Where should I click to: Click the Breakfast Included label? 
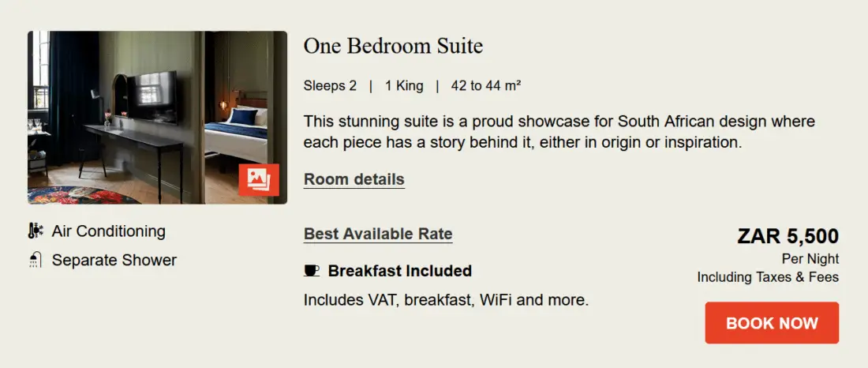tap(399, 271)
